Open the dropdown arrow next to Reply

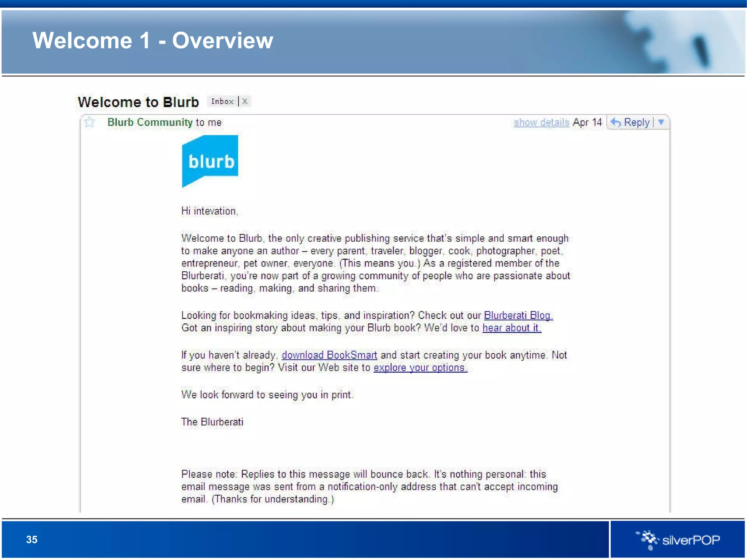tap(661, 122)
